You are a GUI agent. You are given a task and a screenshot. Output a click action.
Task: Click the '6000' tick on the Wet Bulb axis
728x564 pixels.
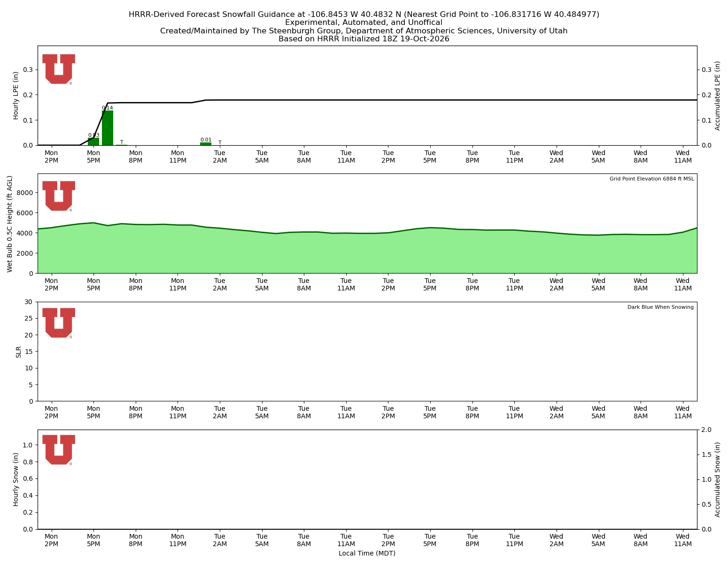coord(26,213)
